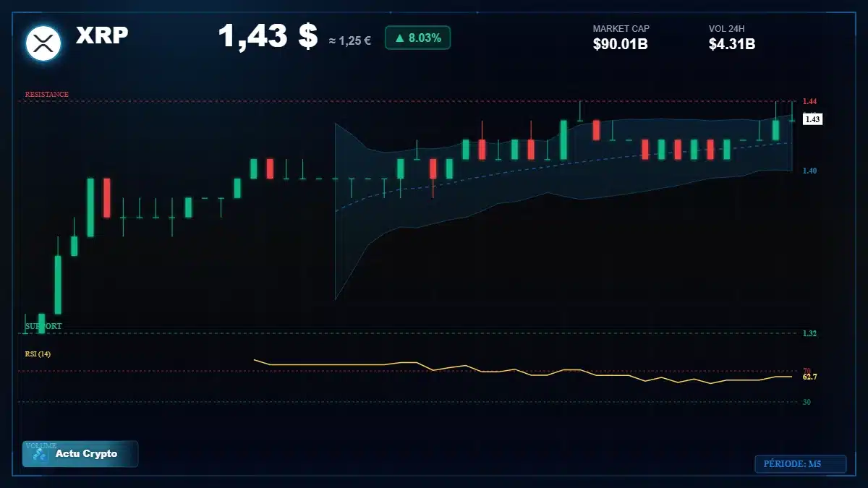
Task: Click the 1.43 current price tag
Action: click(x=812, y=119)
